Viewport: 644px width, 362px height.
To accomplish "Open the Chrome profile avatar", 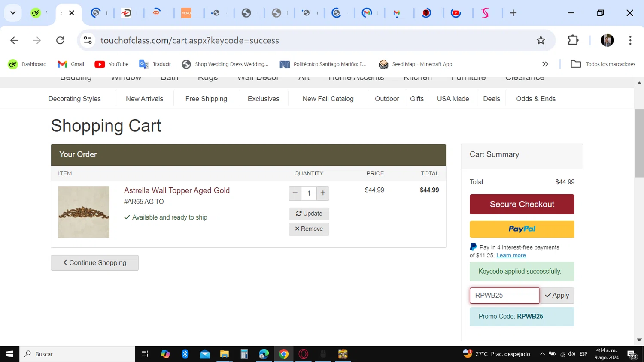I will pyautogui.click(x=607, y=40).
